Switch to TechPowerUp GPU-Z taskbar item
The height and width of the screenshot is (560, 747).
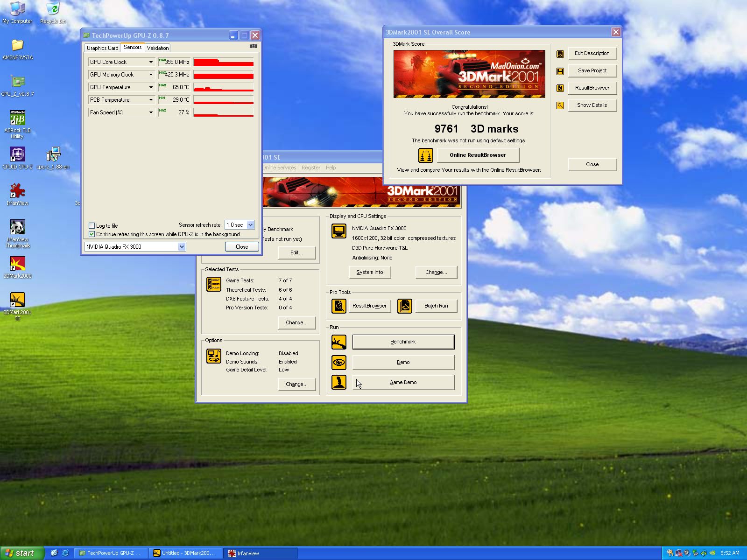pyautogui.click(x=111, y=553)
